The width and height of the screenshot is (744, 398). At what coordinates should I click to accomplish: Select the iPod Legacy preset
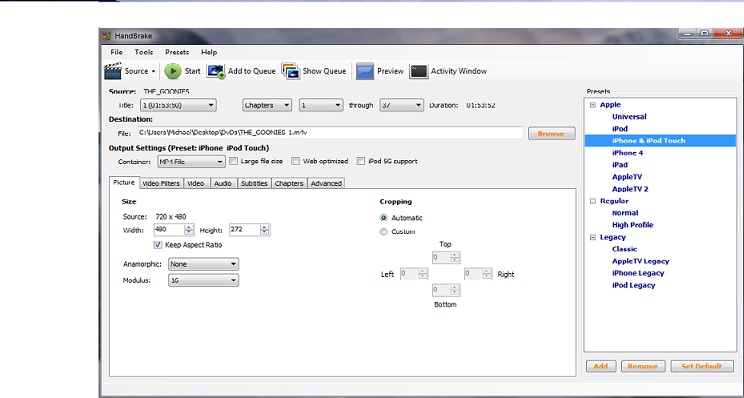tap(633, 286)
